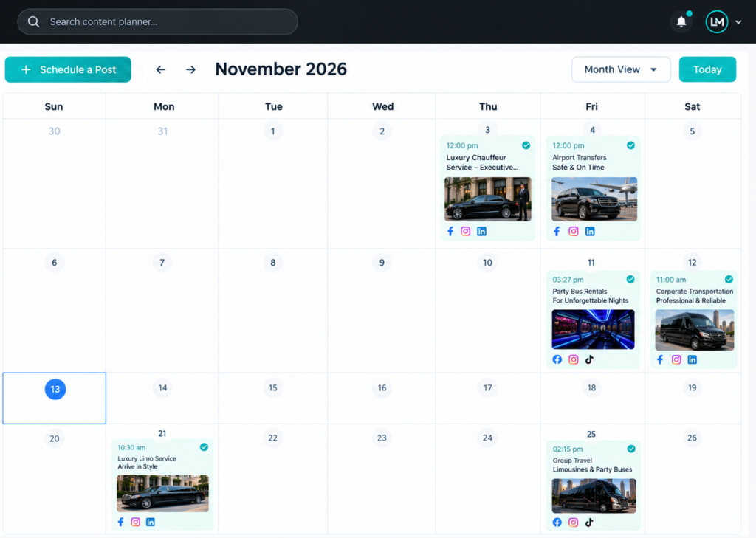756x538 pixels.
Task: Click LinkedIn icon on Corporate Transportation post
Action: 692,359
